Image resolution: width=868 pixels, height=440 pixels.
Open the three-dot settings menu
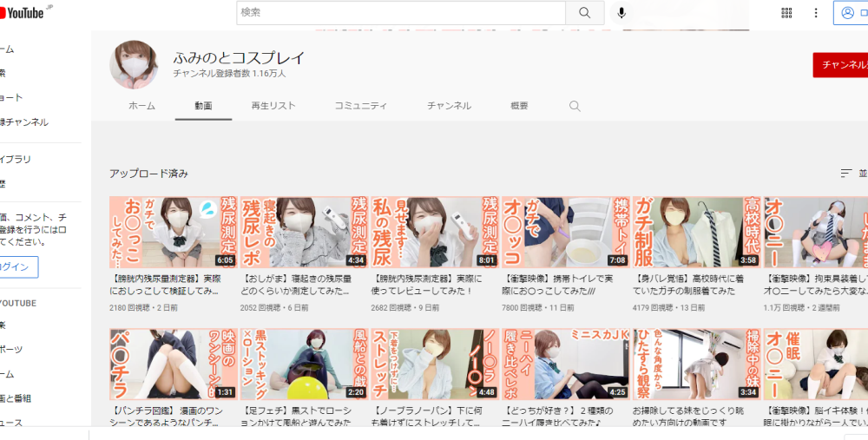click(816, 13)
